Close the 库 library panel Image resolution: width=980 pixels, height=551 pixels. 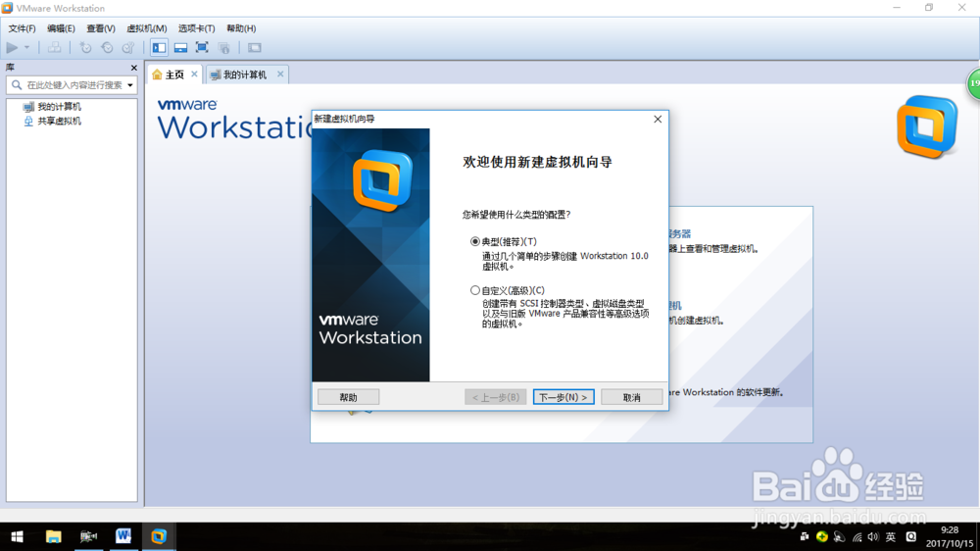tap(133, 68)
